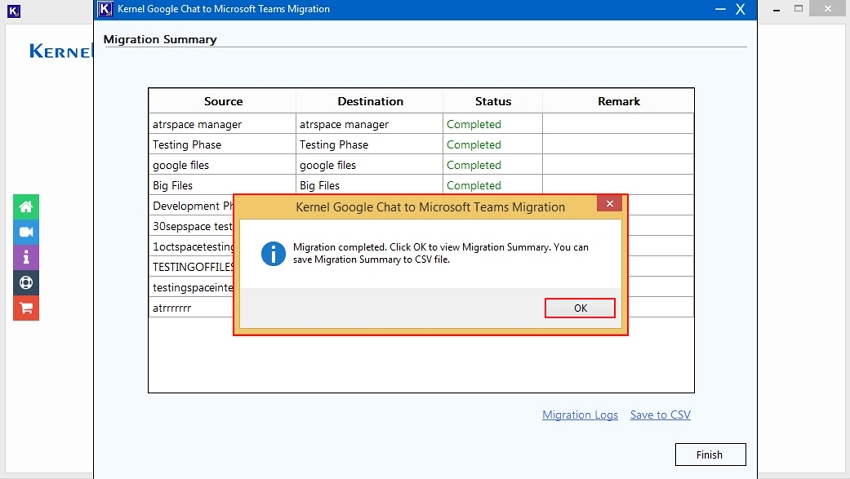Click the Source column header

pos(223,101)
